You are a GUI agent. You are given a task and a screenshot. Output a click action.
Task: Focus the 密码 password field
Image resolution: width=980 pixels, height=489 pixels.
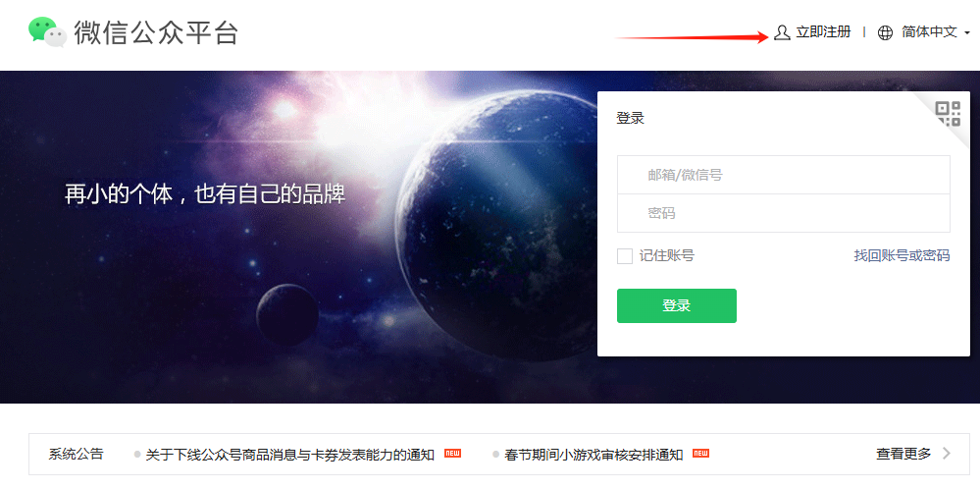[x=783, y=213]
